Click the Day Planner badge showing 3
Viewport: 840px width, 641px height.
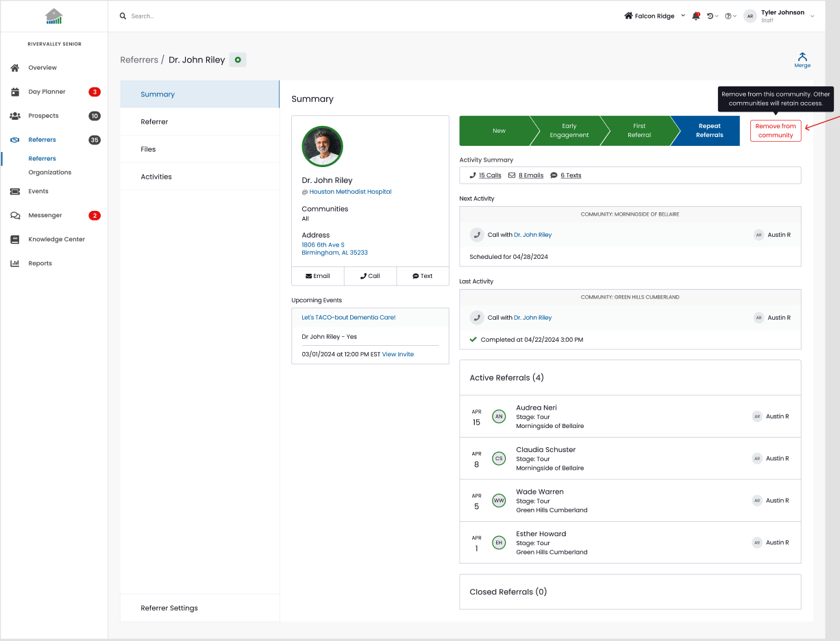point(95,92)
